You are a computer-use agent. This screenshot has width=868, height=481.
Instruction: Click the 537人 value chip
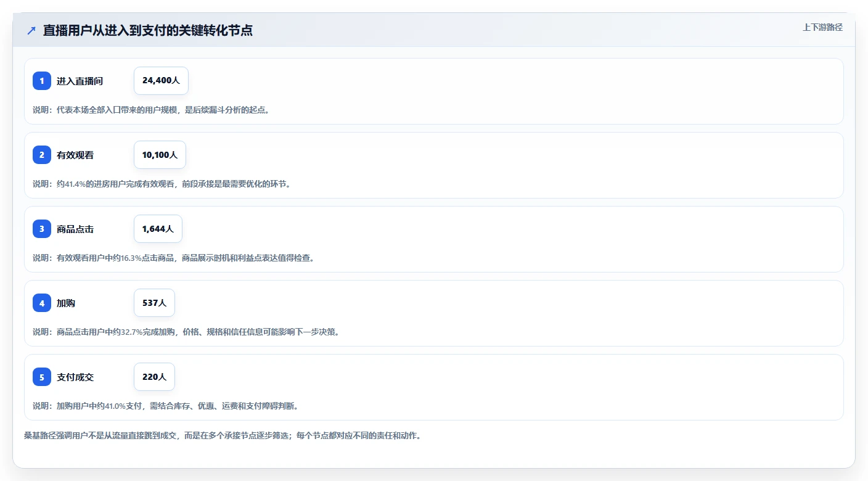click(154, 303)
